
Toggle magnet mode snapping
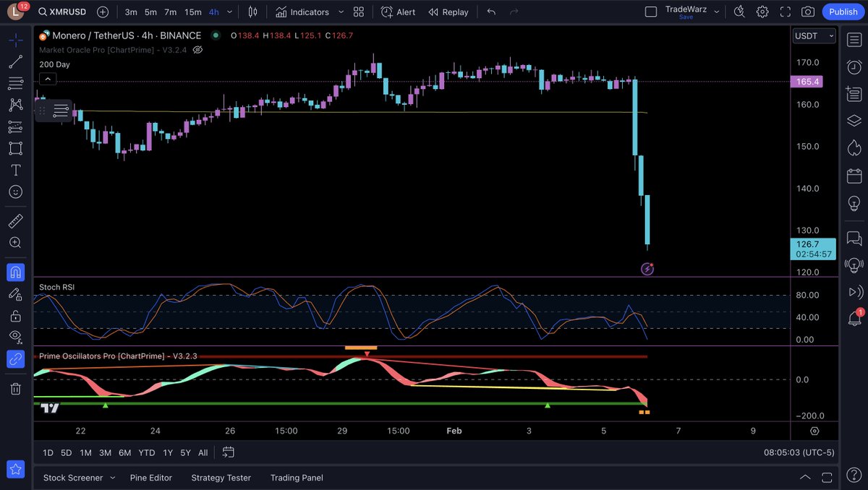coord(15,272)
